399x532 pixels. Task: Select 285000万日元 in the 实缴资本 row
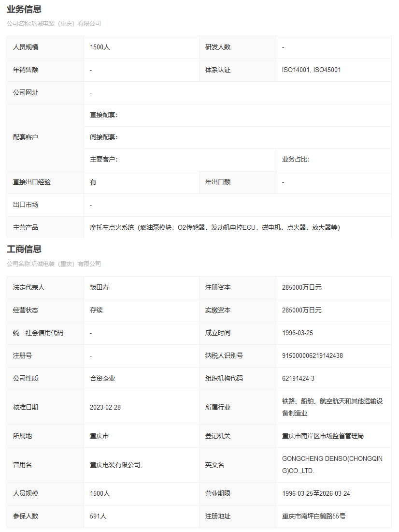302,310
